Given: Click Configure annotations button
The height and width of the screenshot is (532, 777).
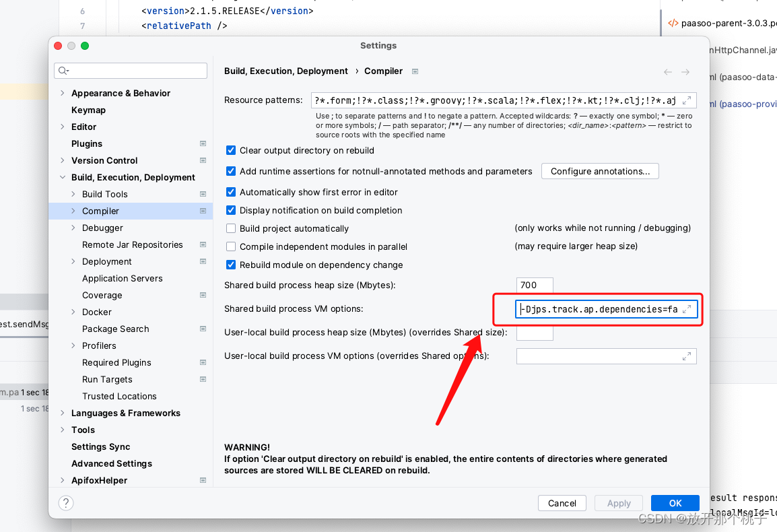Looking at the screenshot, I should (600, 171).
